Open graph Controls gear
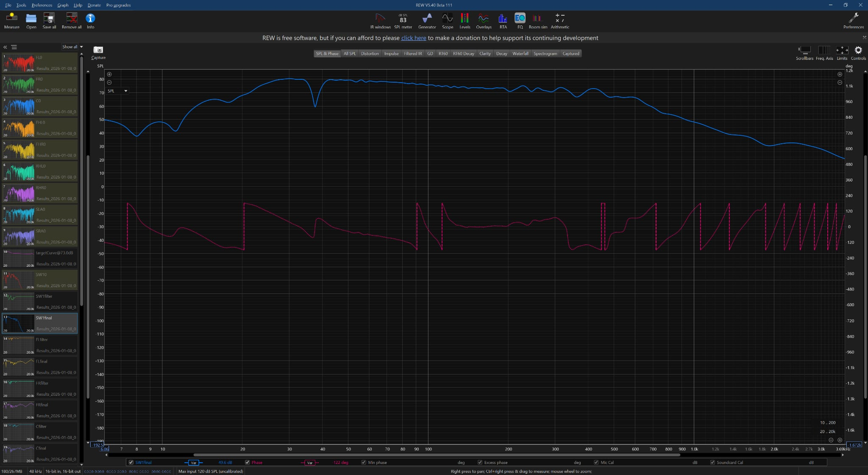The image size is (868, 475). tap(858, 50)
